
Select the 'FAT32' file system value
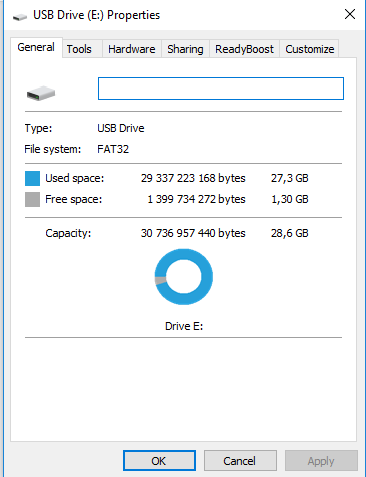(x=113, y=149)
